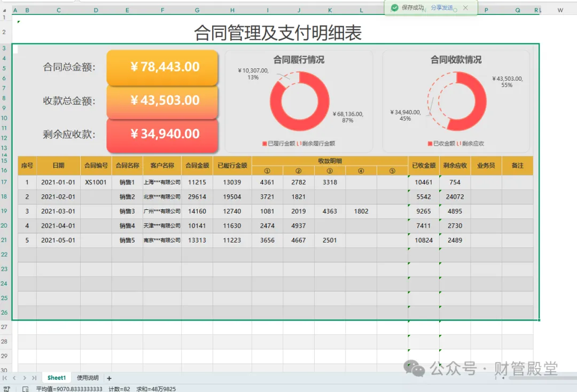
Task: Click the ⑤ payment column header
Action: tap(392, 170)
